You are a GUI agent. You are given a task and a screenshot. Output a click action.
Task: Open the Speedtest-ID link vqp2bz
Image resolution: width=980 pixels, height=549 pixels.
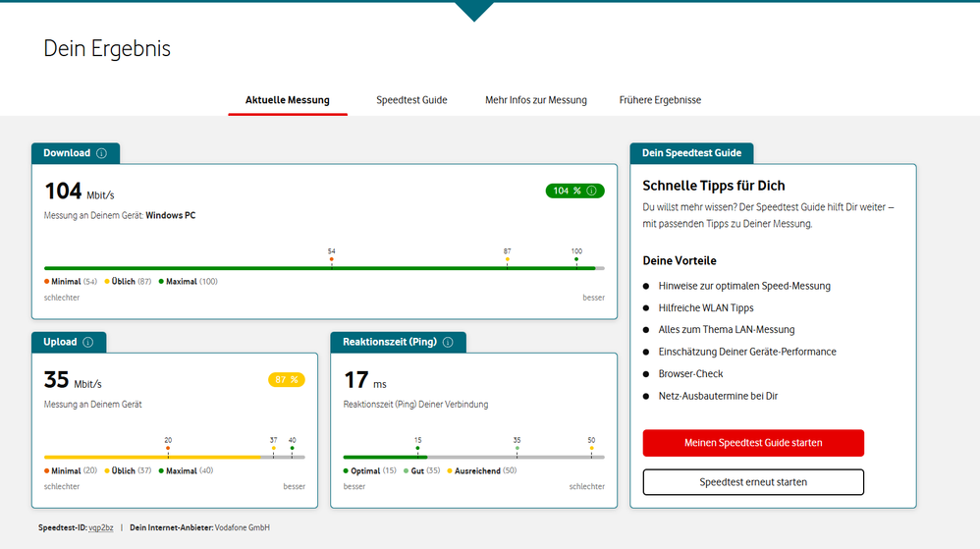100,527
